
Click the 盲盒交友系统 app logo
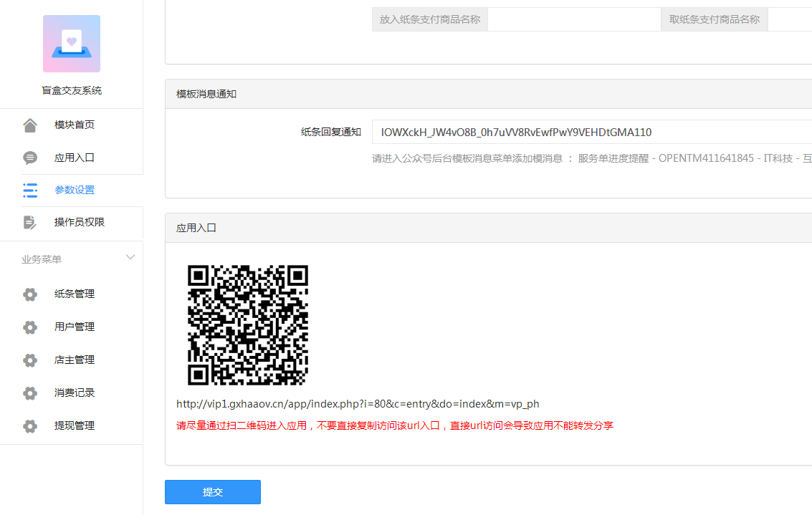[x=72, y=44]
